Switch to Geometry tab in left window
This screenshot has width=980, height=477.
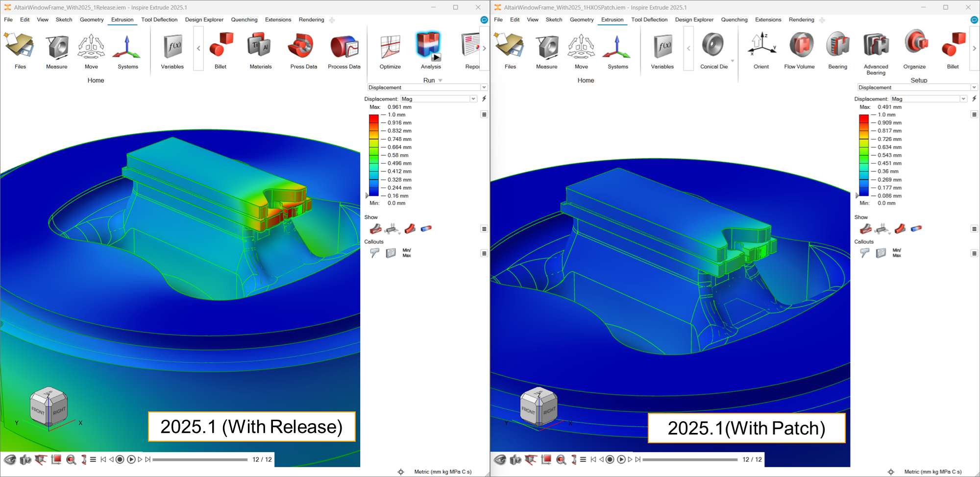pos(92,20)
